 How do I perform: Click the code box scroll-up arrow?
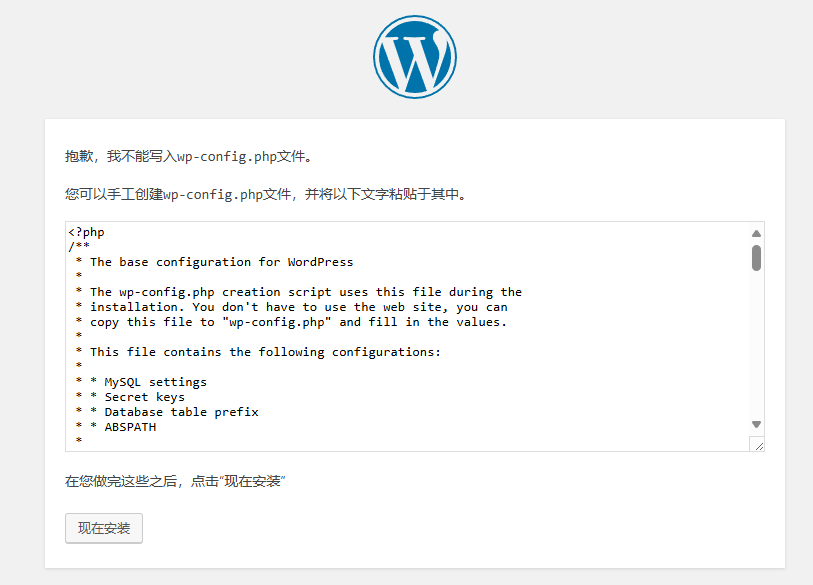[757, 233]
